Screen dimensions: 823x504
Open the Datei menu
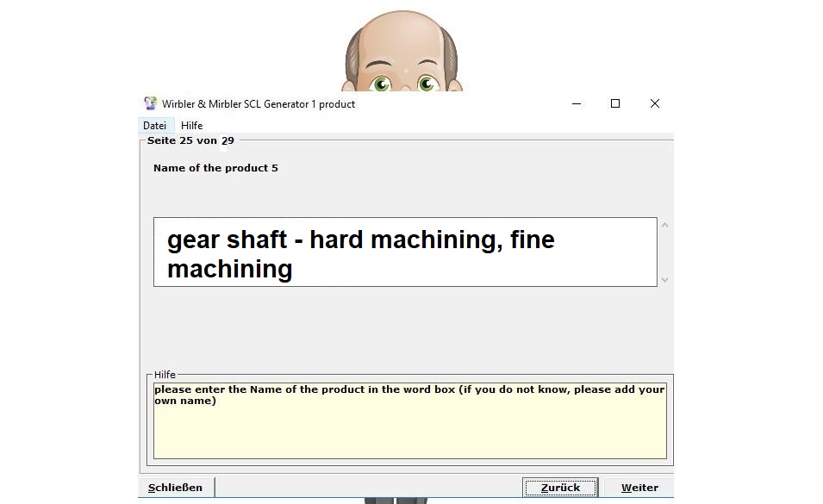pos(154,126)
